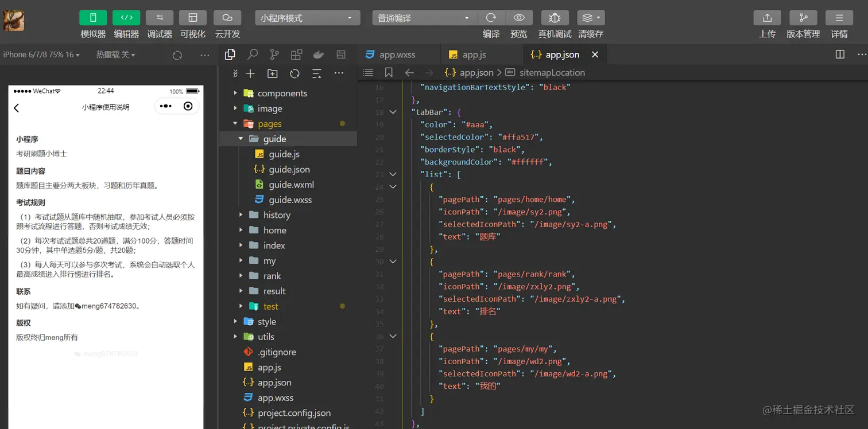The image size is (868, 429).
Task: Click the preview eye icon
Action: click(519, 18)
